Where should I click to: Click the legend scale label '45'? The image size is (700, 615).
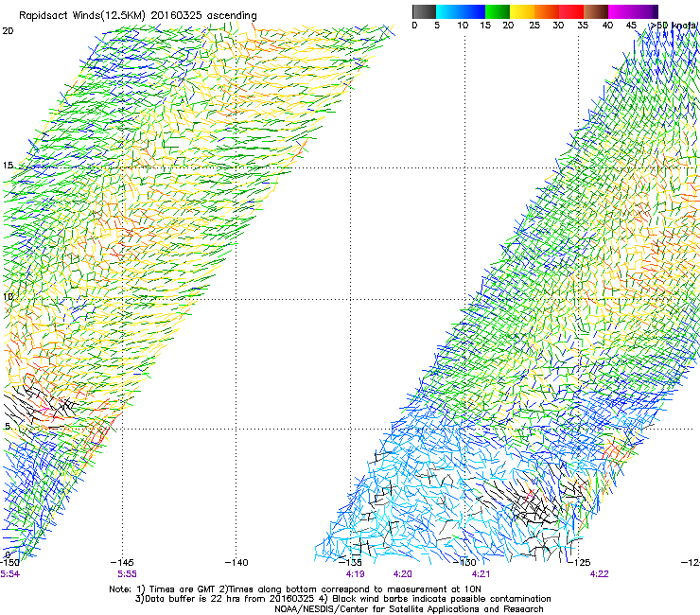tap(631, 26)
